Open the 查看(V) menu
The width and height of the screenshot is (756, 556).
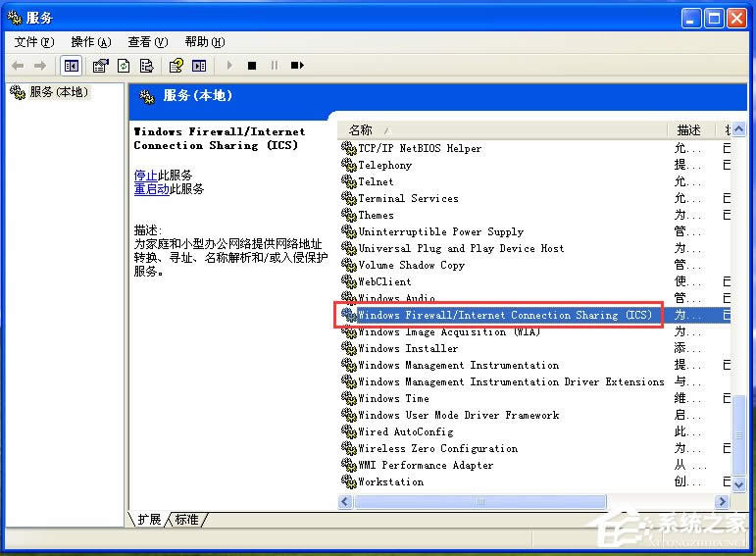(147, 42)
